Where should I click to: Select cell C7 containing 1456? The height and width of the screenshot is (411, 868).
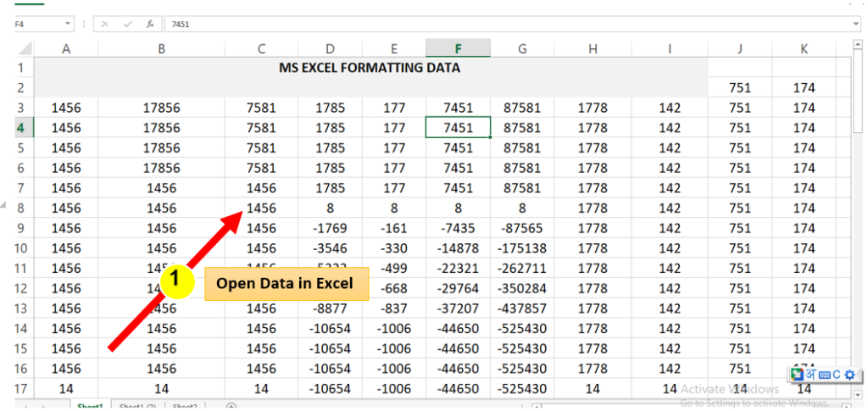coord(261,188)
